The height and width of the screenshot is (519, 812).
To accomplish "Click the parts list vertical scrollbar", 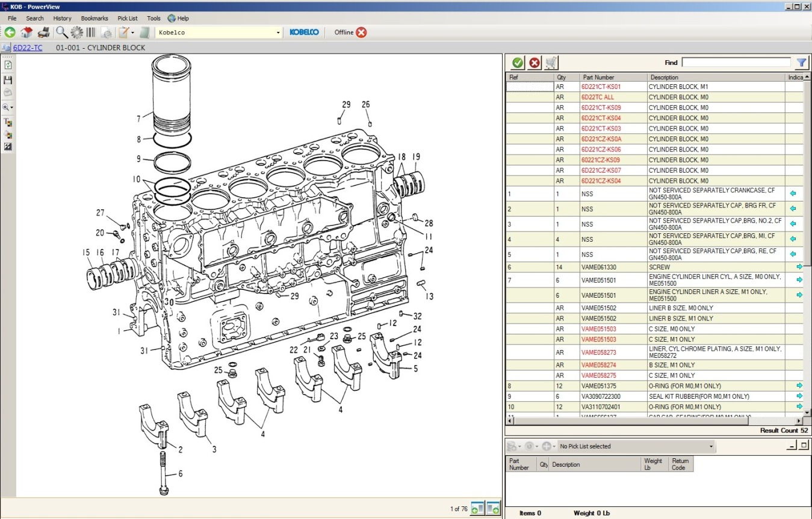I will tap(807, 245).
